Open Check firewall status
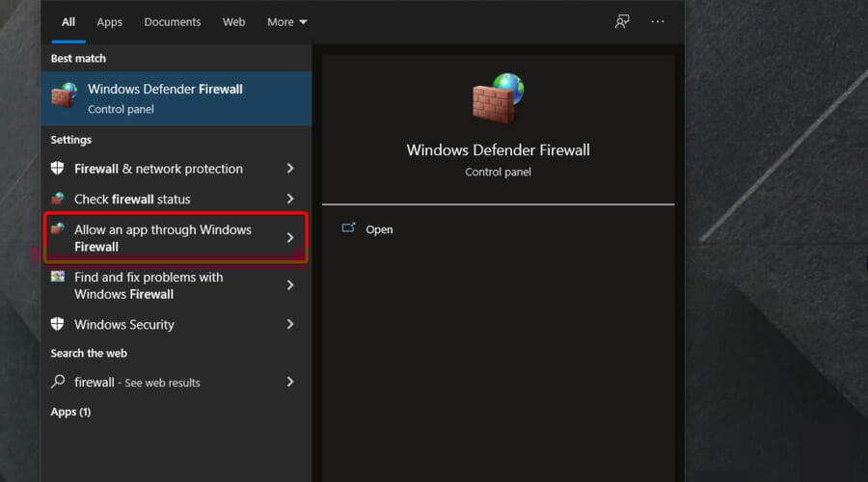 tap(176, 200)
